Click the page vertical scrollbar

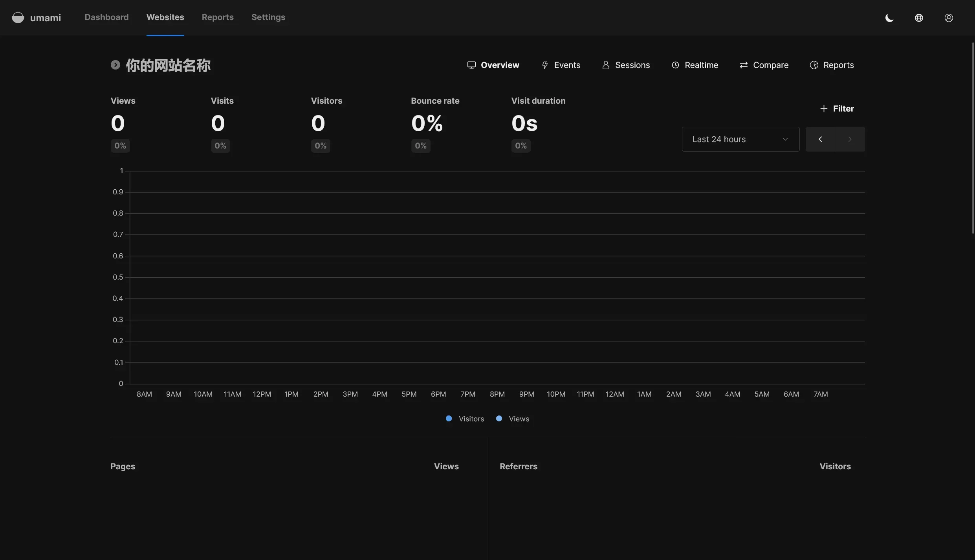973,137
